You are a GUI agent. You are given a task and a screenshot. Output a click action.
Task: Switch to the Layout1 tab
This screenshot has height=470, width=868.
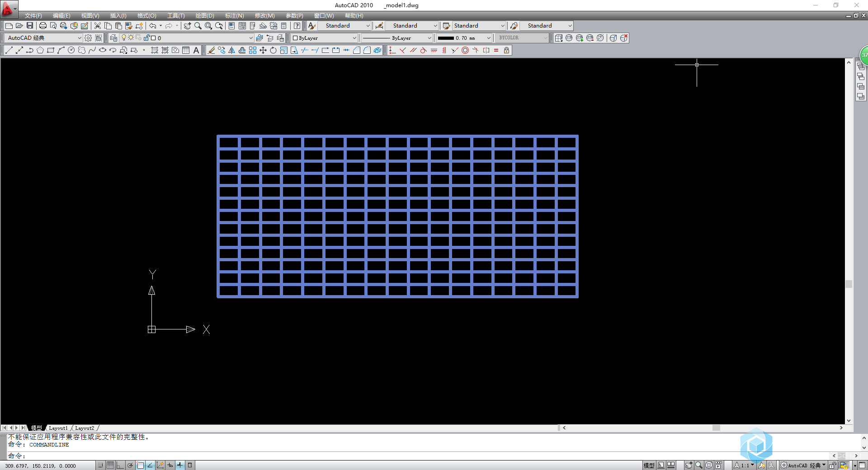click(x=58, y=428)
